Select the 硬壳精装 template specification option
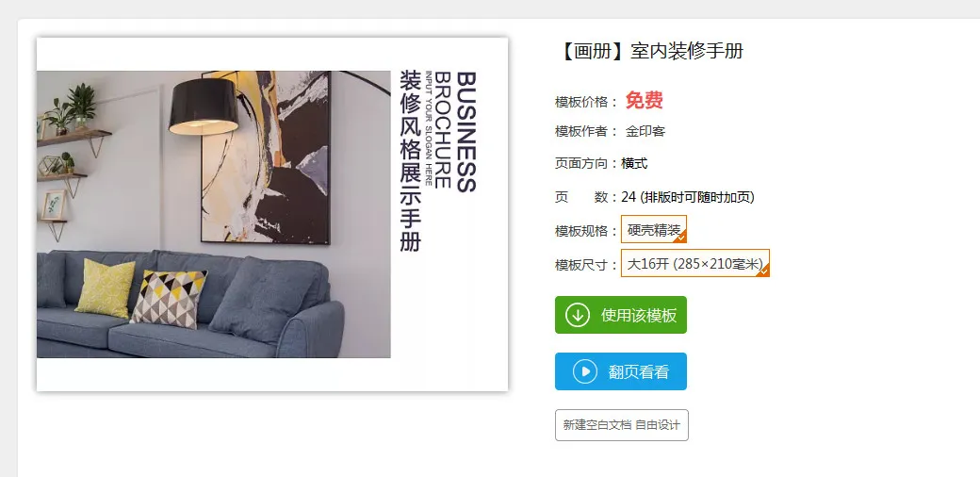The width and height of the screenshot is (980, 477). coord(654,229)
